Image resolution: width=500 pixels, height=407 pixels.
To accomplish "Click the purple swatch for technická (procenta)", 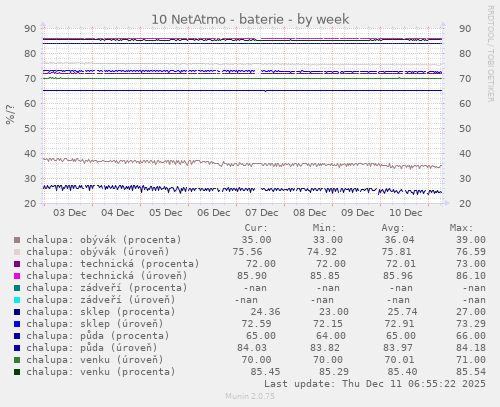I will tap(17, 264).
